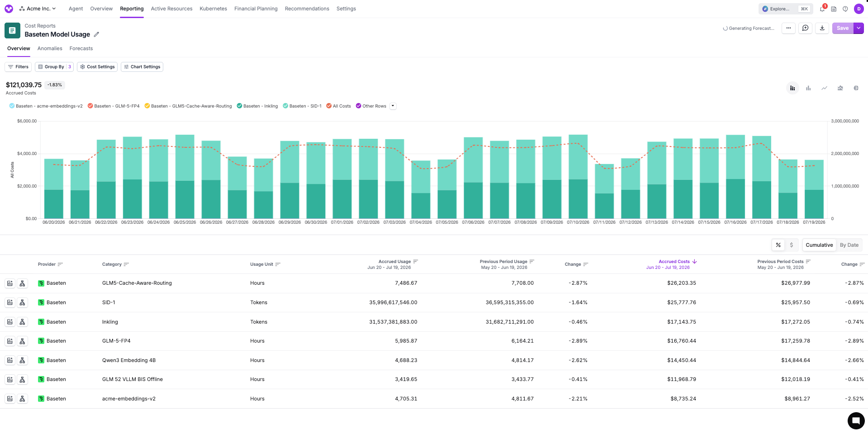The width and height of the screenshot is (868, 433).
Task: Go to Active Resources nav item
Action: pyautogui.click(x=171, y=9)
